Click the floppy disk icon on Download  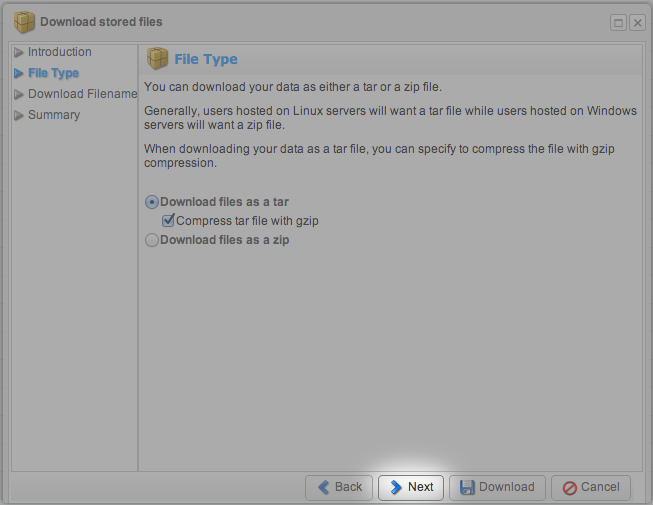pyautogui.click(x=466, y=487)
